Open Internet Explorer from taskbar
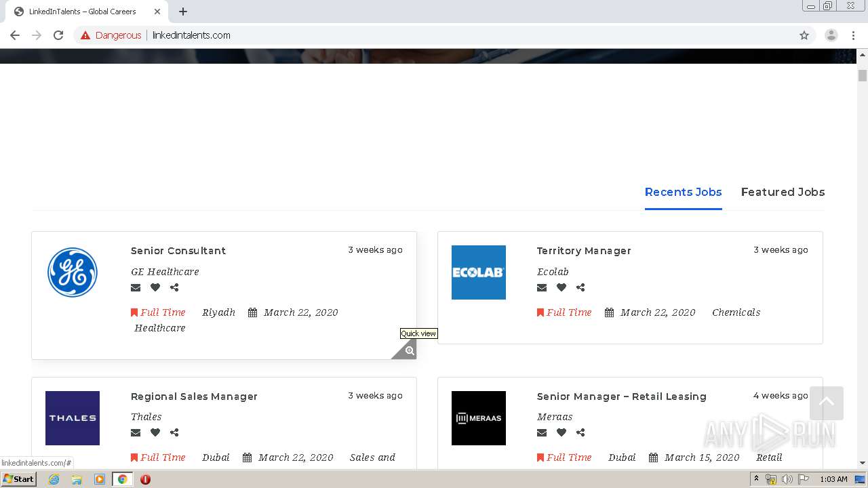868x488 pixels. (x=54, y=479)
